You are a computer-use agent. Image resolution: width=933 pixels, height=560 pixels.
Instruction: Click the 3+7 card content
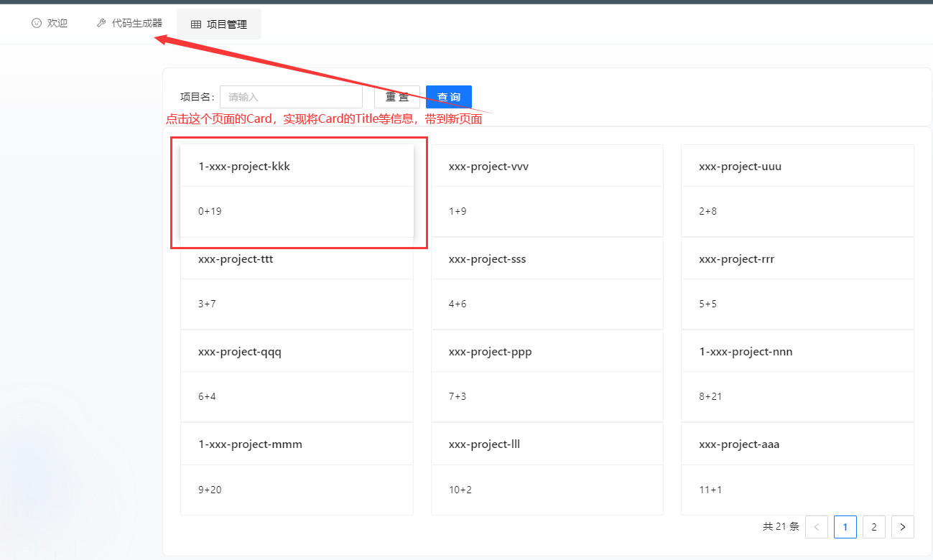coord(207,304)
